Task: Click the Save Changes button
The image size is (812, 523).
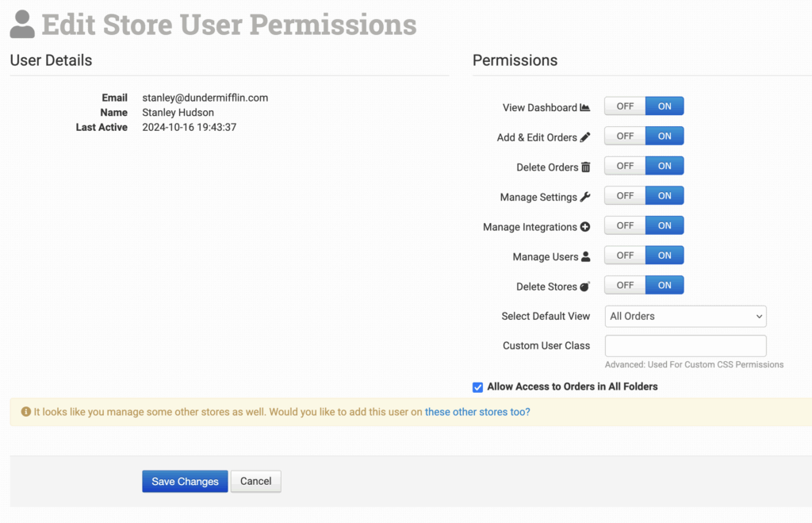Action: pyautogui.click(x=185, y=482)
